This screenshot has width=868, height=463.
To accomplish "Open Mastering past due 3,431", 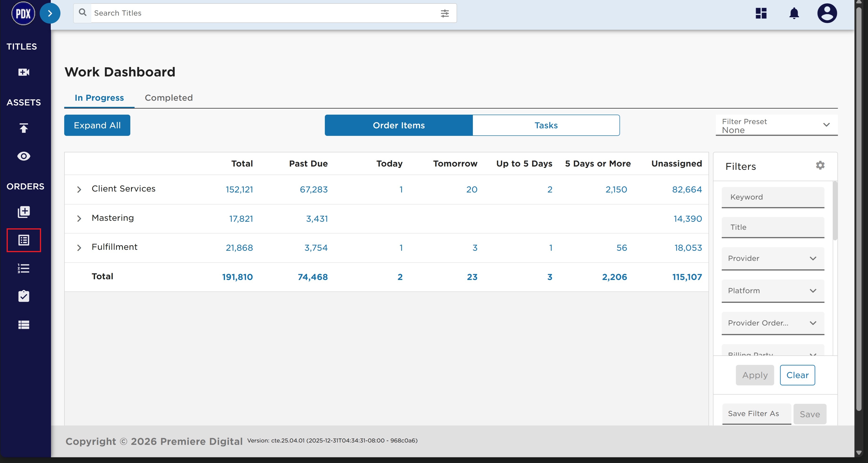I will pos(317,219).
